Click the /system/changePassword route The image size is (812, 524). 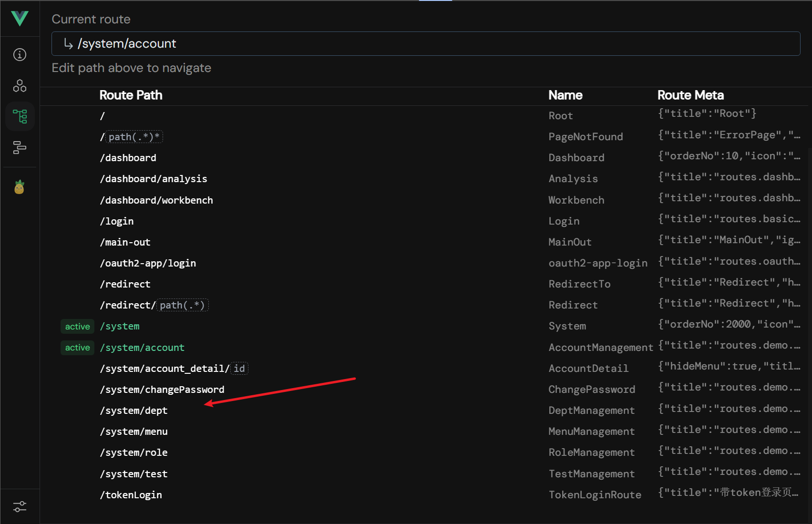(162, 390)
